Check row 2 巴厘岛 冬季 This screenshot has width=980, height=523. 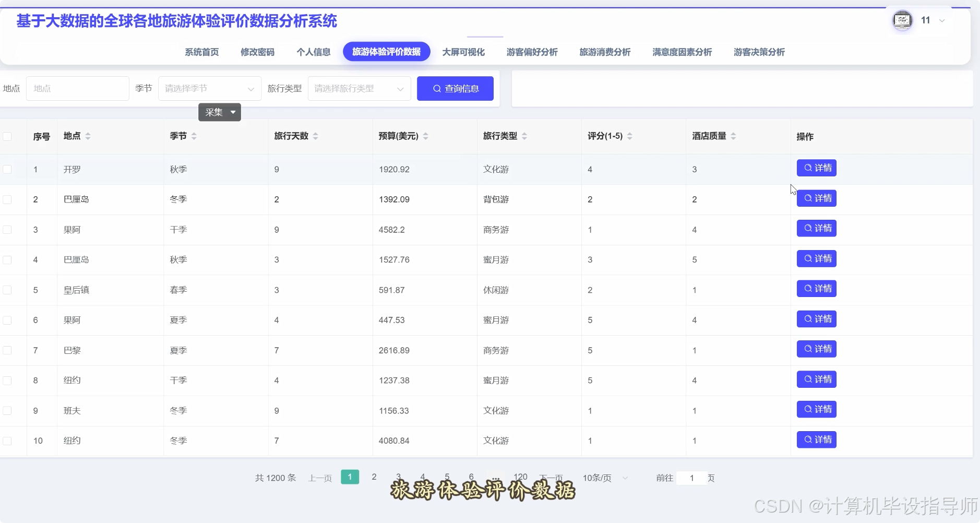pyautogui.click(x=7, y=199)
